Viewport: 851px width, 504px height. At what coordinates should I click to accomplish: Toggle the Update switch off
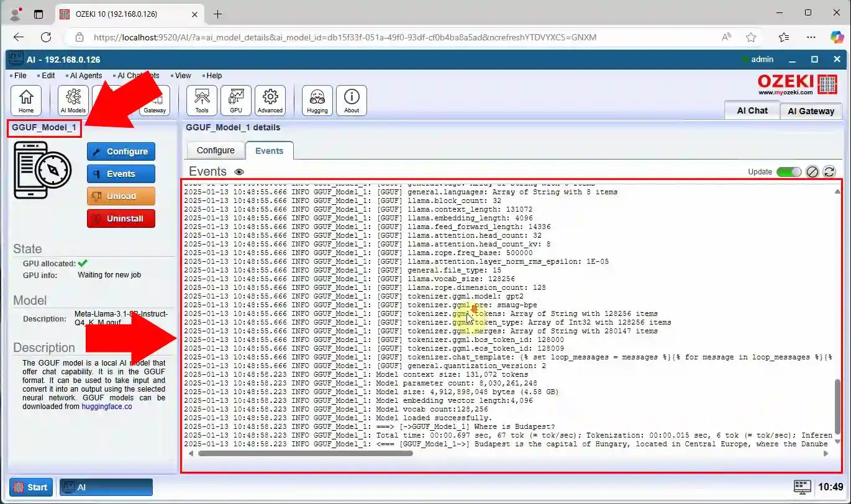(789, 172)
